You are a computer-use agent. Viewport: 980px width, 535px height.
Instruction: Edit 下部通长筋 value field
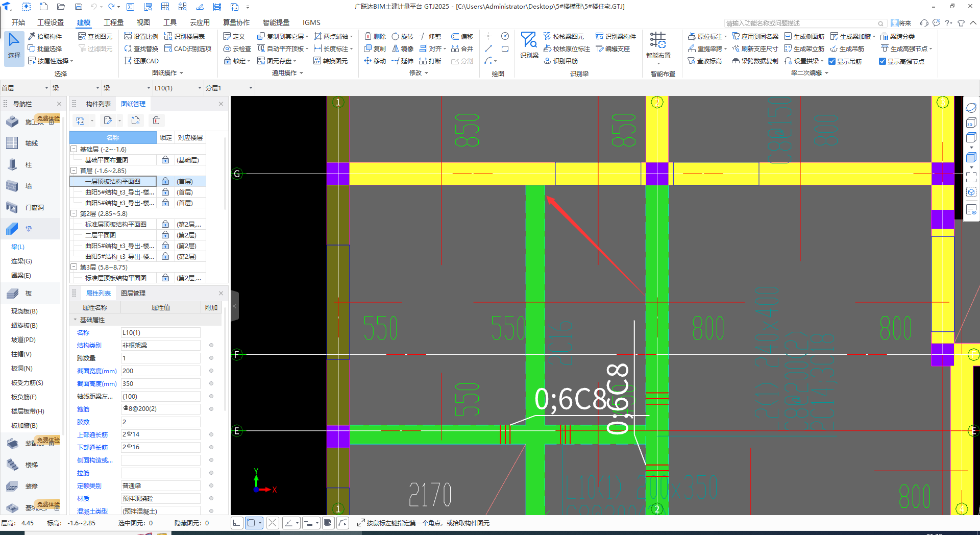[x=161, y=447]
